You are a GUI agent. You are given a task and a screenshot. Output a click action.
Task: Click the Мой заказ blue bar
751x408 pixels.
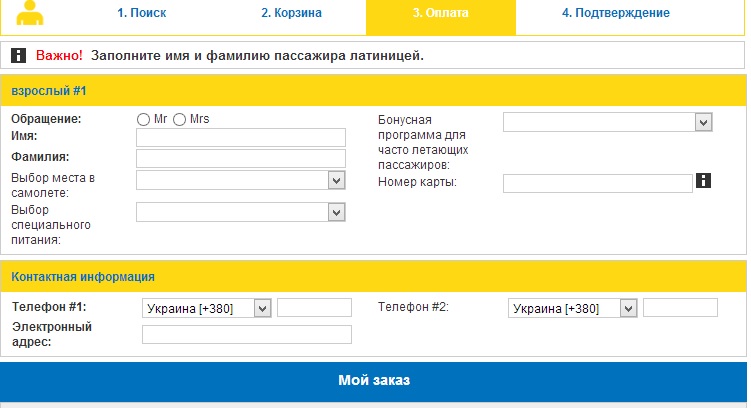[x=373, y=381]
